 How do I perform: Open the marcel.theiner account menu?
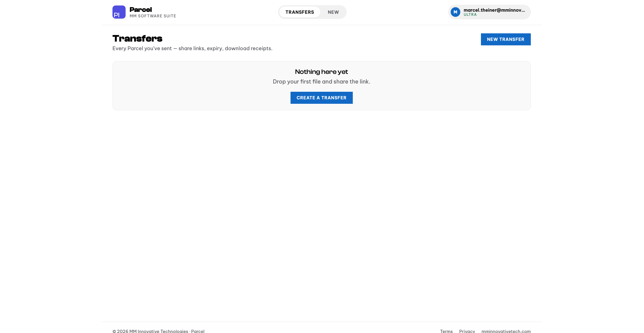point(489,12)
